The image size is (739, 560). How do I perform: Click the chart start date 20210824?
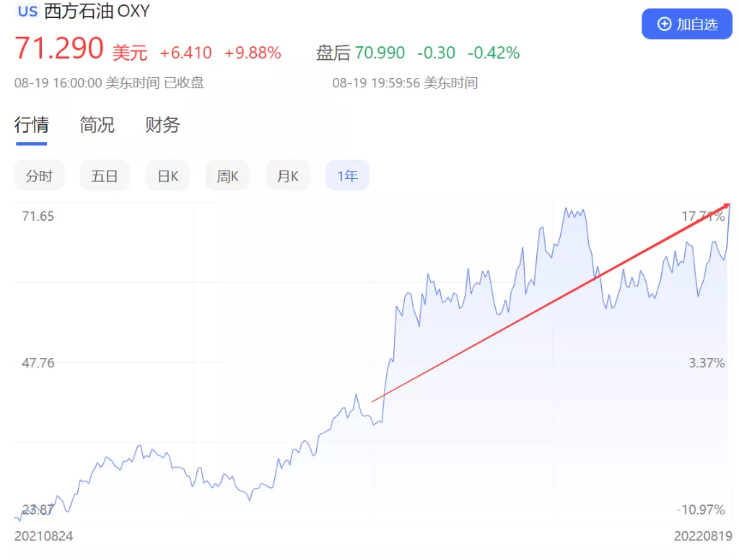(x=44, y=536)
